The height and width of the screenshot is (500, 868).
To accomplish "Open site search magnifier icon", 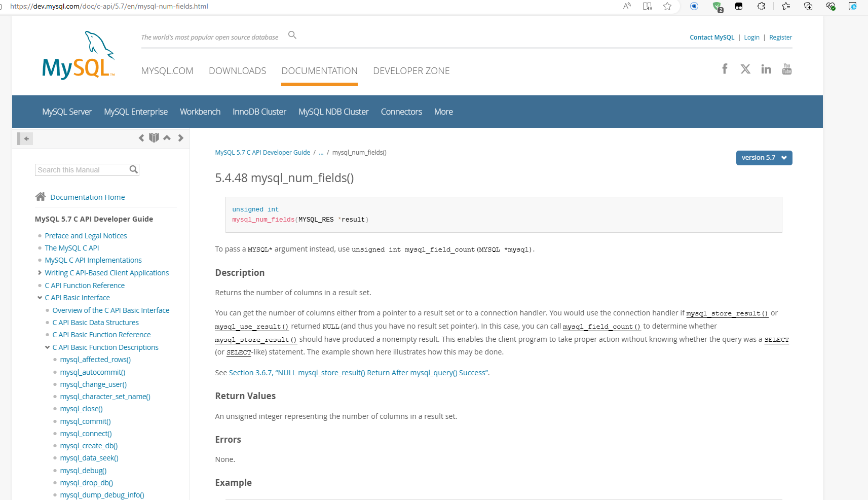I will tap(292, 35).
